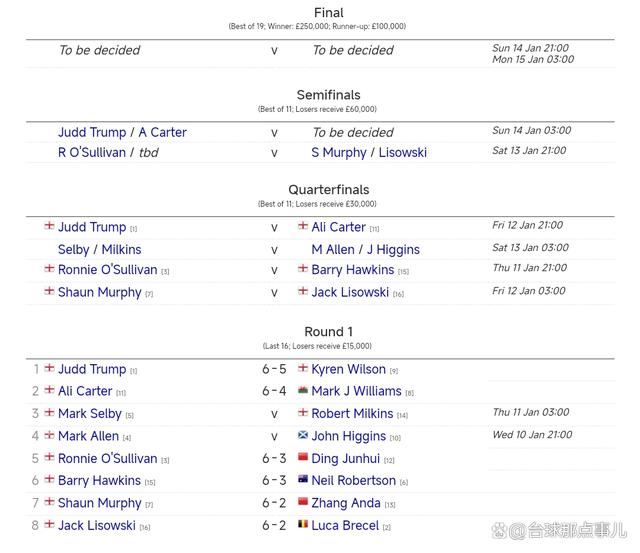Select S Murphy / Lisowski semifinal entry
This screenshot has height=553, width=640.
[x=369, y=153]
